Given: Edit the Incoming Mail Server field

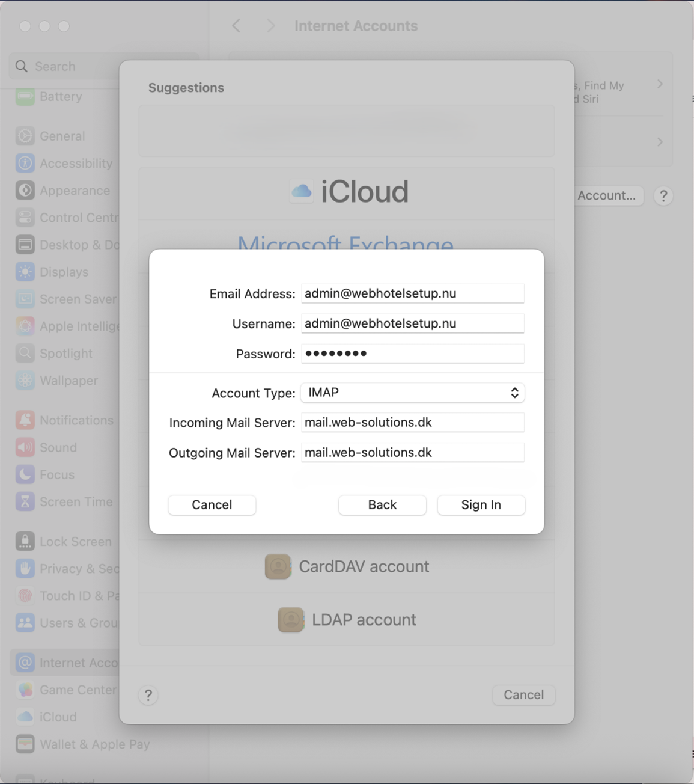Looking at the screenshot, I should (x=412, y=423).
